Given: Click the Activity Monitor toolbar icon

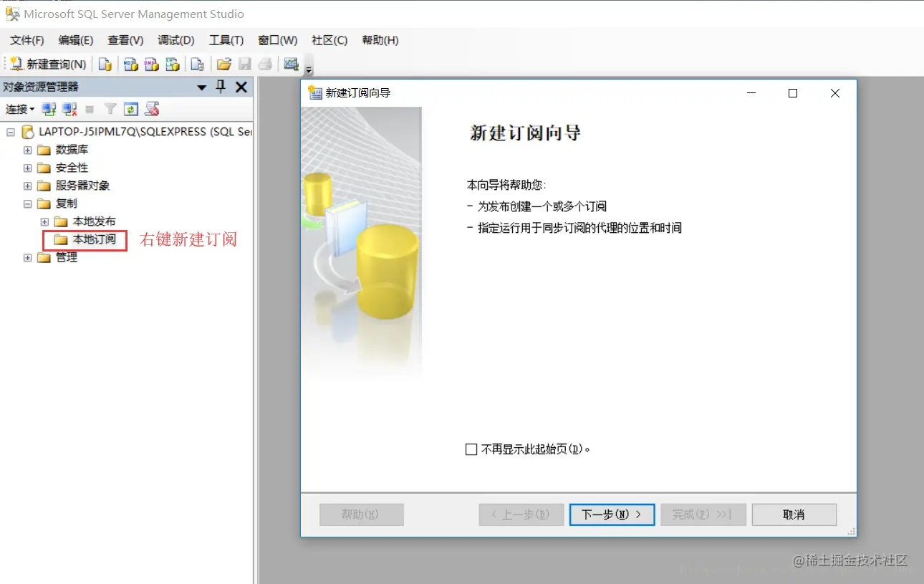Looking at the screenshot, I should [x=289, y=64].
